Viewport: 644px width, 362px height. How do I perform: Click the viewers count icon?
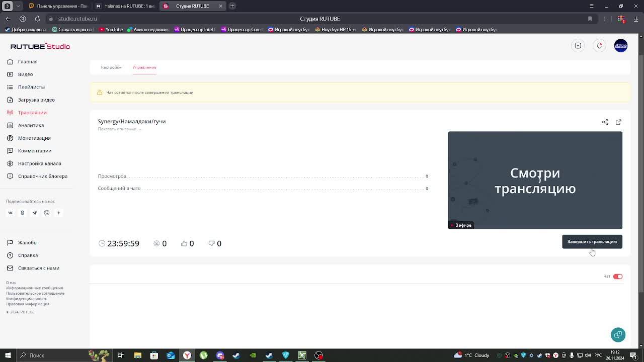(156, 243)
